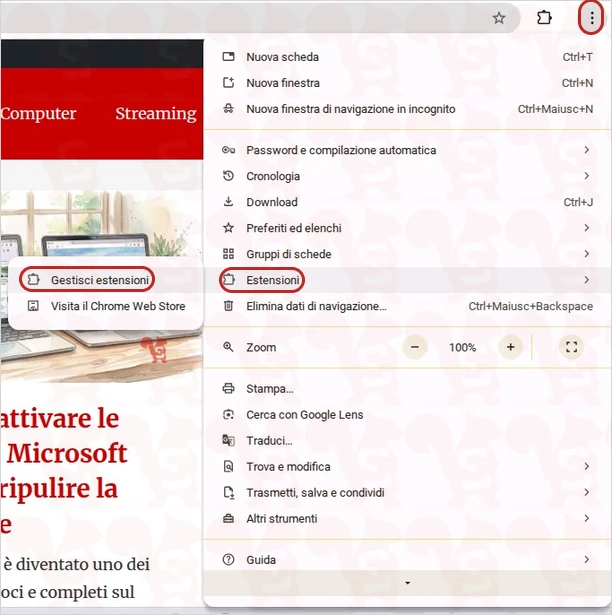
Task: Expand the Preferiti ed elenchi submenu arrow
Action: [x=586, y=227]
